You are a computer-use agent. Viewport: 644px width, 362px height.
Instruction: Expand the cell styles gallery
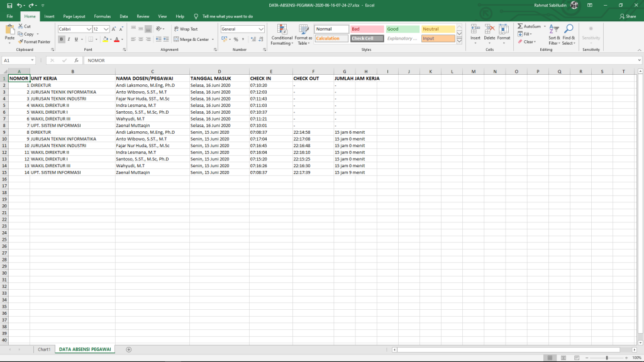pos(460,41)
